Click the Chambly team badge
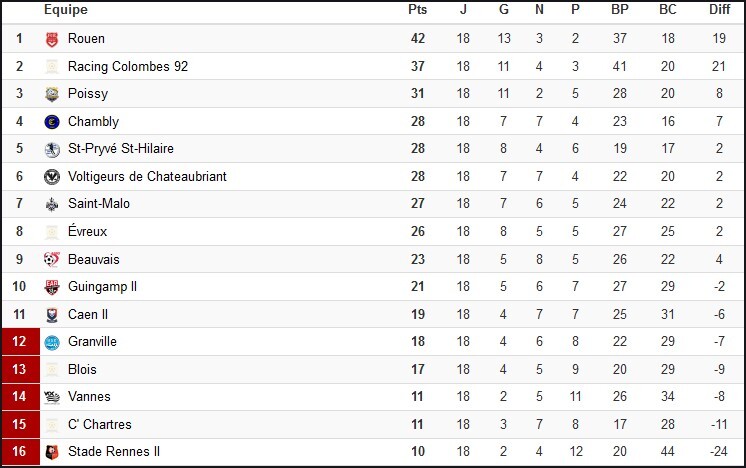 (x=52, y=122)
